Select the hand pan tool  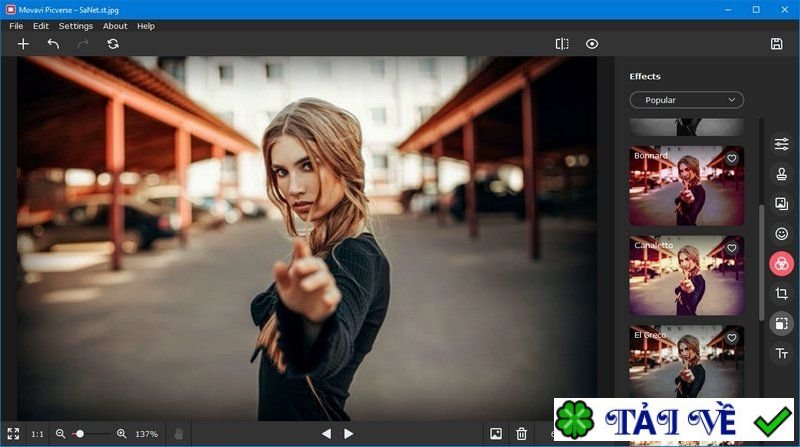[x=178, y=434]
